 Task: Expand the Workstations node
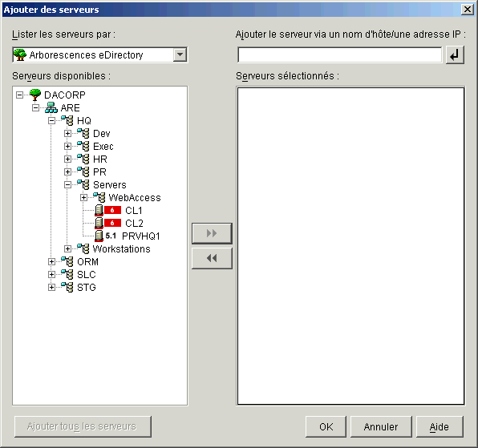(x=67, y=248)
